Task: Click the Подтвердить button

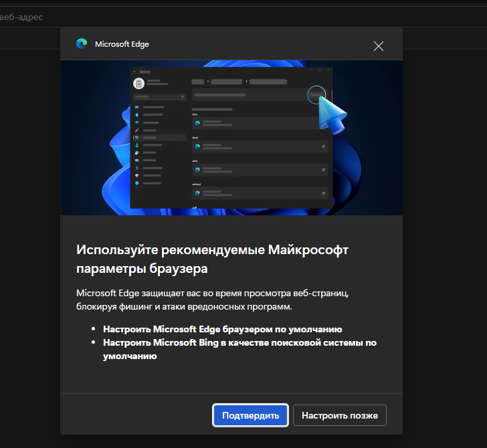Action: click(250, 415)
